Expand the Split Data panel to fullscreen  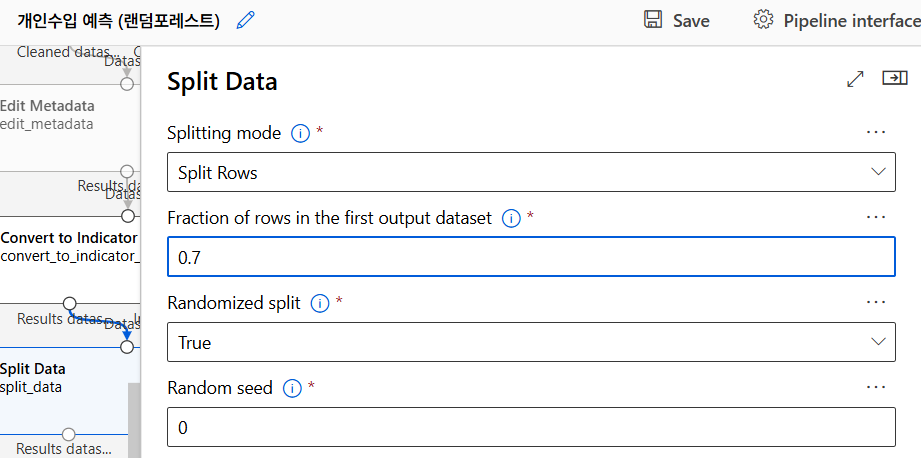coord(855,79)
